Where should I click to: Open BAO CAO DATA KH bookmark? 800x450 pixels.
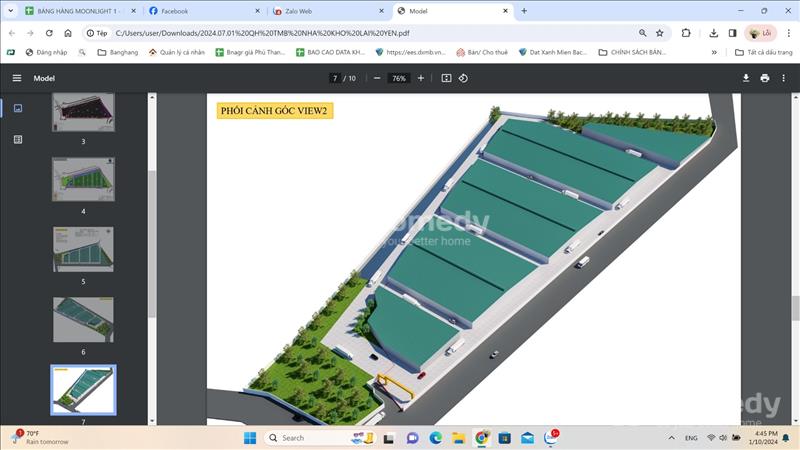pos(331,52)
